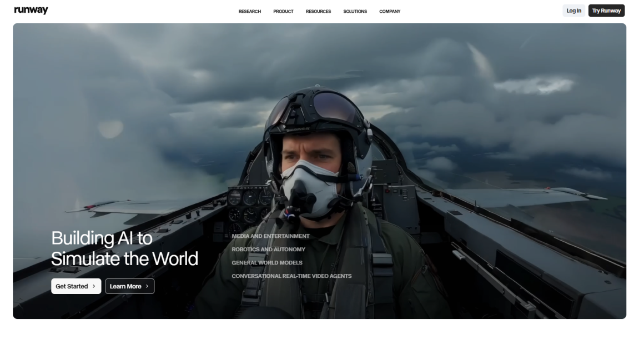This screenshot has height=339, width=644.
Task: Select Solutions in the top navigation
Action: (355, 11)
